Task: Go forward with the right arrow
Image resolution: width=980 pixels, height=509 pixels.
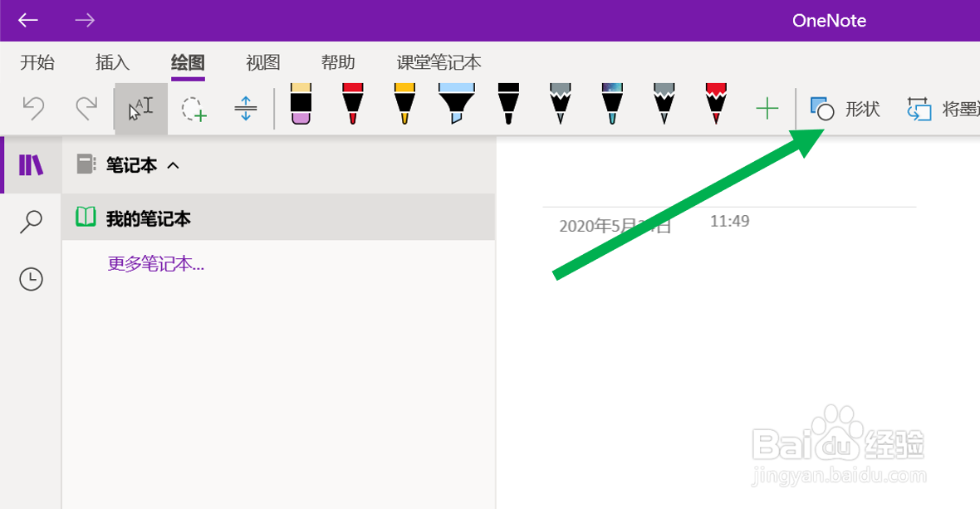Action: coord(85,20)
